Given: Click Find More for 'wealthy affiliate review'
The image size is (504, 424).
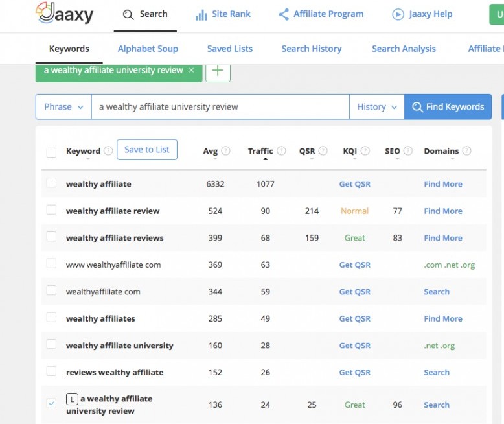Looking at the screenshot, I should coord(443,211).
